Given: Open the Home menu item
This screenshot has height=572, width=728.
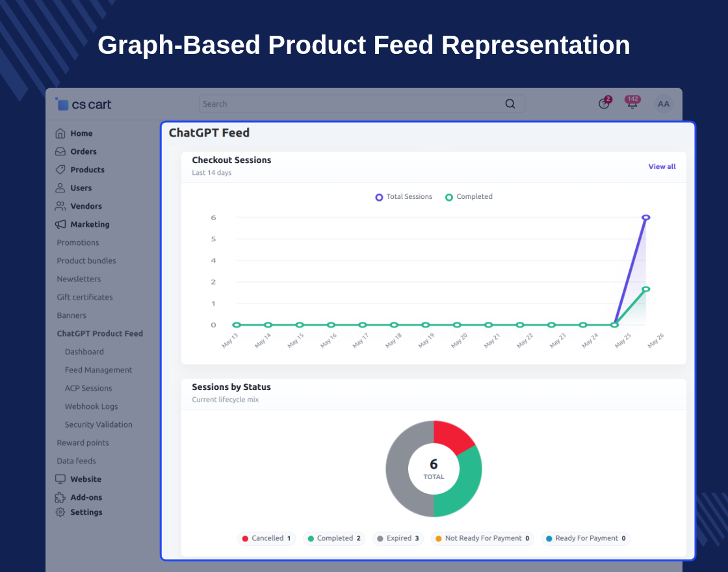Looking at the screenshot, I should click(x=82, y=133).
